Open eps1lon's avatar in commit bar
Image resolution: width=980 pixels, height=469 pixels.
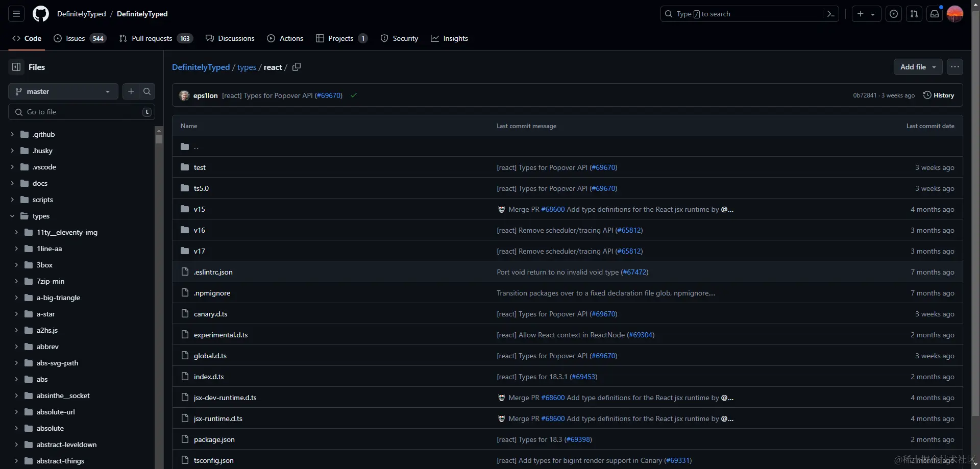184,95
